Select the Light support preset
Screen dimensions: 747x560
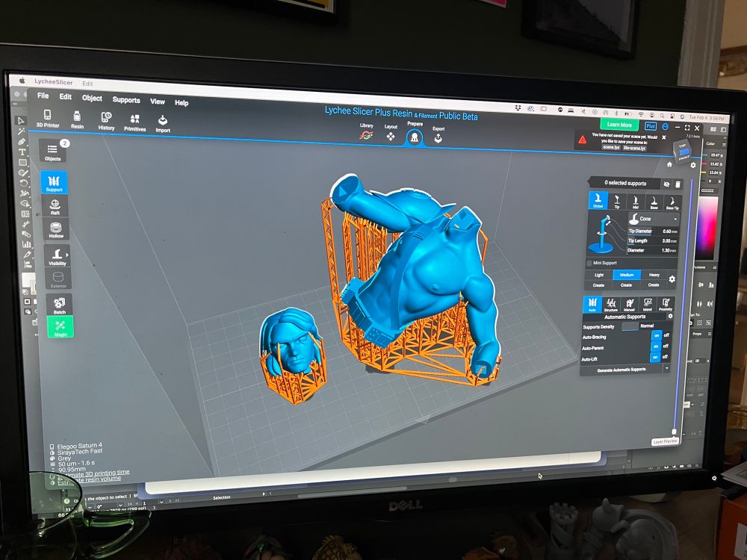tap(599, 275)
